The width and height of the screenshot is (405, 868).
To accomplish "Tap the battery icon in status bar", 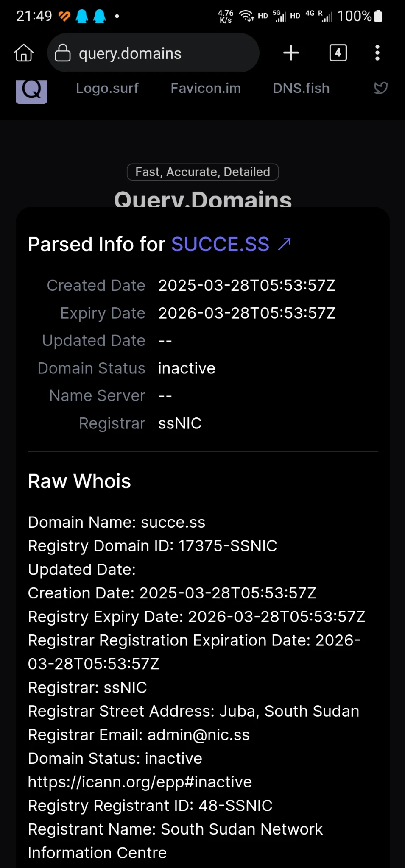I will pos(378,17).
